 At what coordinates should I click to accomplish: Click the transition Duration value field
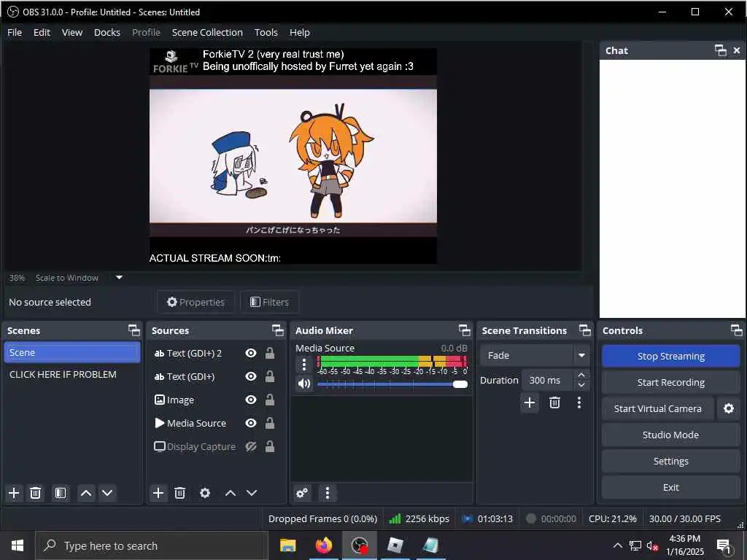pyautogui.click(x=548, y=381)
